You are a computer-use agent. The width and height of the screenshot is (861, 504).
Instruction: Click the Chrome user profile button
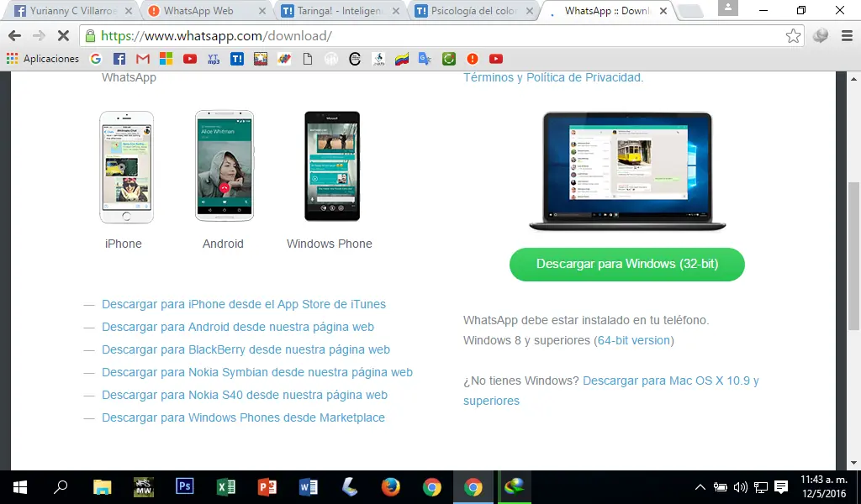(728, 8)
